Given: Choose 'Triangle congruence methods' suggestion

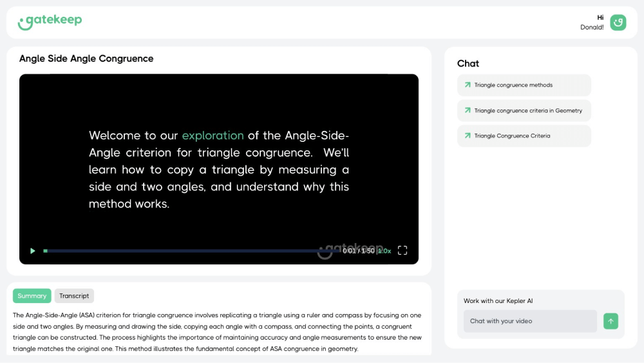Looking at the screenshot, I should pos(513,85).
